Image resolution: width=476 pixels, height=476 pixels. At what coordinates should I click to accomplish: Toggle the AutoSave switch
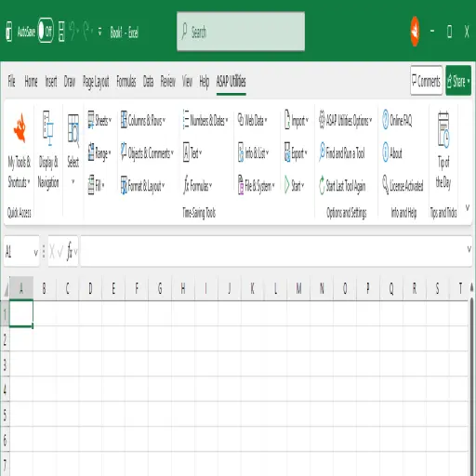click(46, 31)
